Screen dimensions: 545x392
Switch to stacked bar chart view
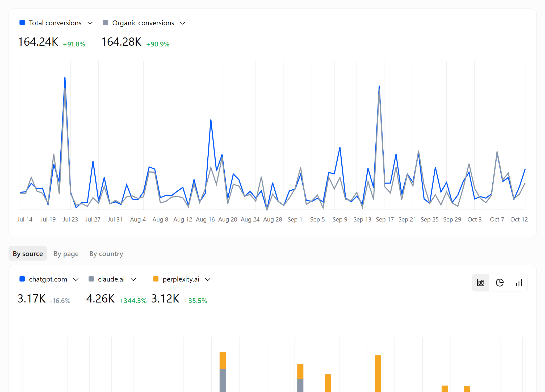coord(480,283)
